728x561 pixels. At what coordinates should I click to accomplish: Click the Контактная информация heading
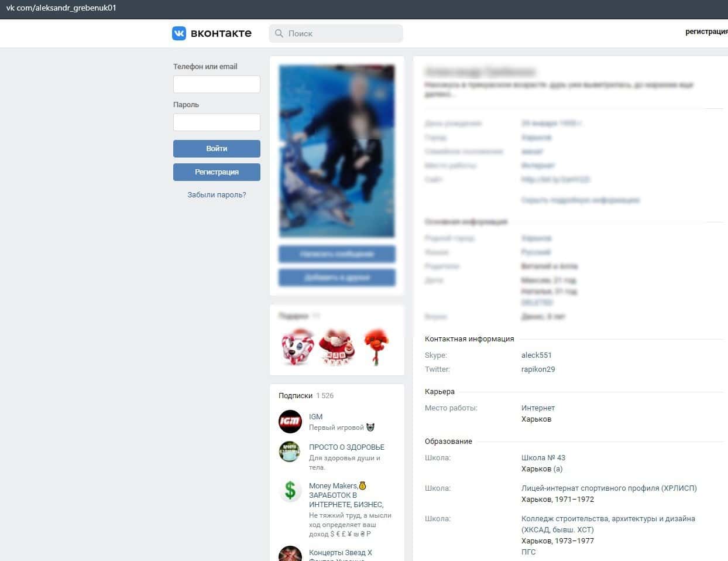coord(469,339)
